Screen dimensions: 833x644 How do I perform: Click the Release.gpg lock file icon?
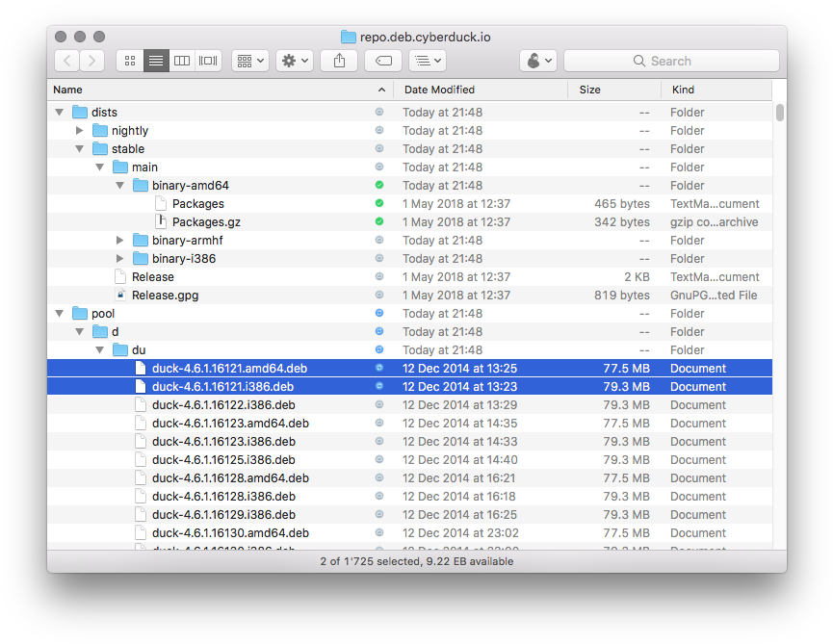(120, 295)
